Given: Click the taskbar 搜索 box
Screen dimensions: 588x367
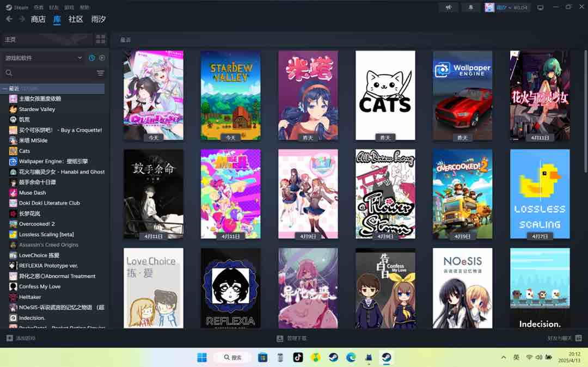Looking at the screenshot, I should pyautogui.click(x=232, y=357).
